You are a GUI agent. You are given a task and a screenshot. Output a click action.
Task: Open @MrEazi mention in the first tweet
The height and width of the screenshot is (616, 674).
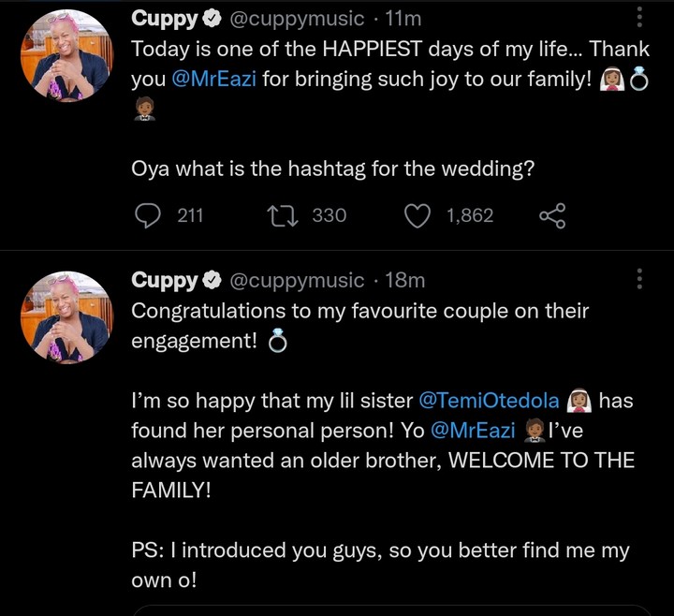214,80
